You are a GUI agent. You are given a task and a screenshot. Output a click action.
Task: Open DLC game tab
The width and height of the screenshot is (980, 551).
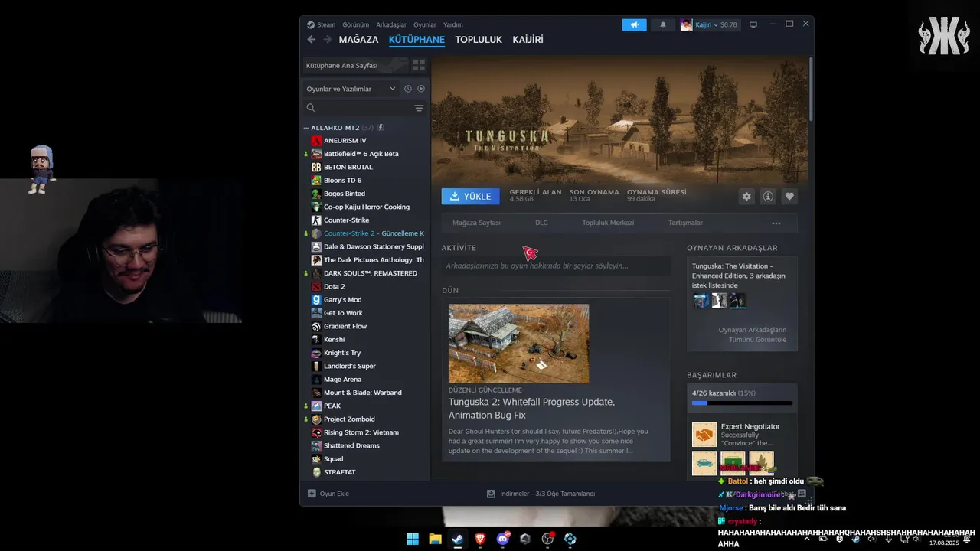(x=541, y=223)
